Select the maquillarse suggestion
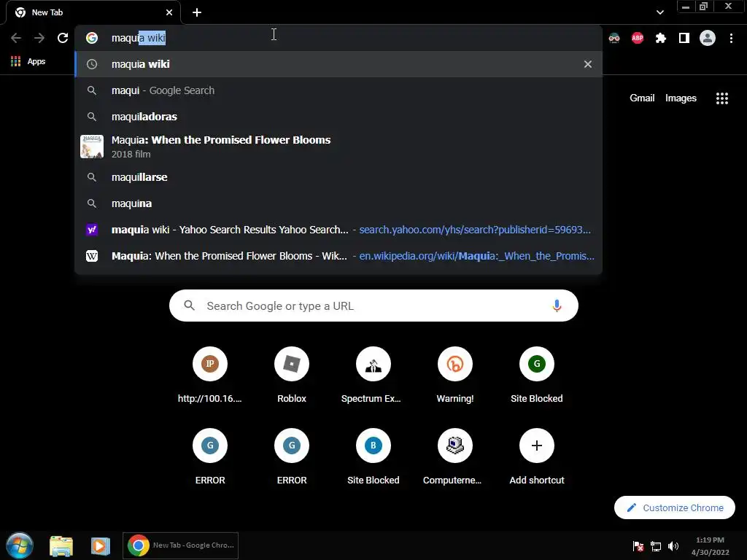This screenshot has width=747, height=560. pos(338,177)
